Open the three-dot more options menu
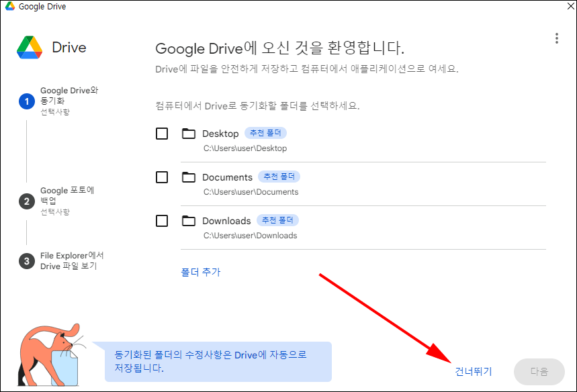The width and height of the screenshot is (577, 392). point(556,38)
